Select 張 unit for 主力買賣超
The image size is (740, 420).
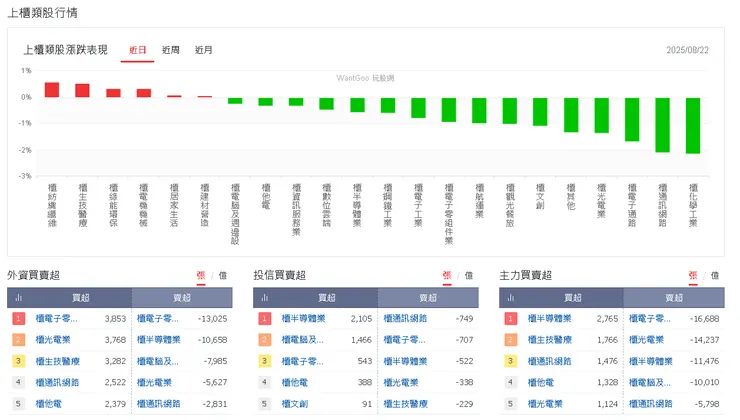point(693,275)
